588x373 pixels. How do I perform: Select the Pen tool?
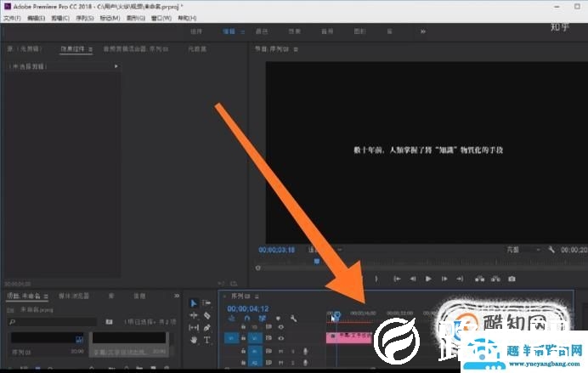tap(206, 327)
